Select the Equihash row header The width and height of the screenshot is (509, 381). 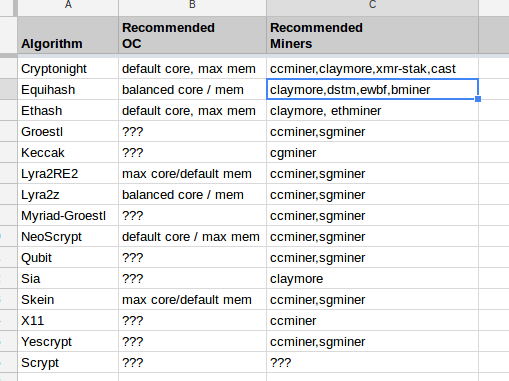[x=8, y=89]
